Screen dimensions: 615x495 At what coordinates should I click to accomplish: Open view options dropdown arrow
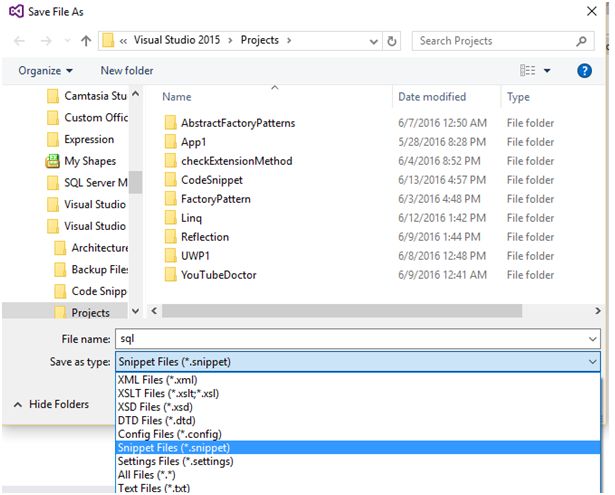click(547, 71)
